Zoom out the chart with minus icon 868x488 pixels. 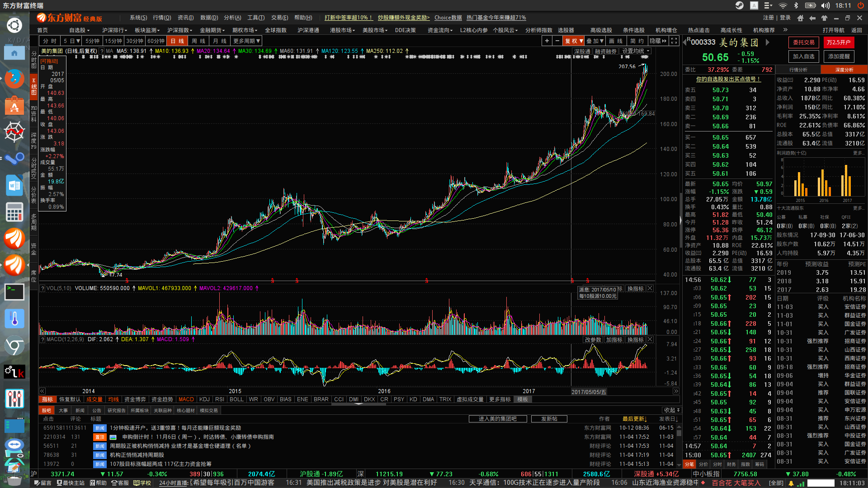(x=557, y=41)
